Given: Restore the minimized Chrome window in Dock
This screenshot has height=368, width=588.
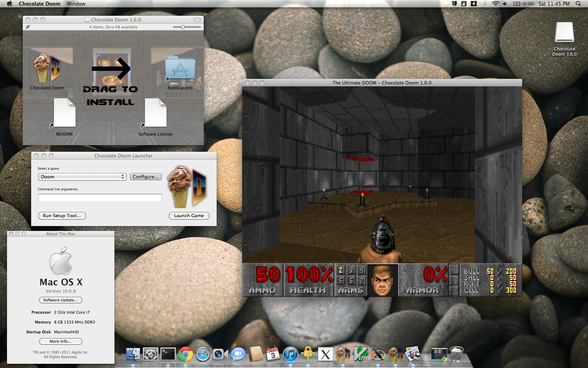Looking at the screenshot, I should click(439, 355).
